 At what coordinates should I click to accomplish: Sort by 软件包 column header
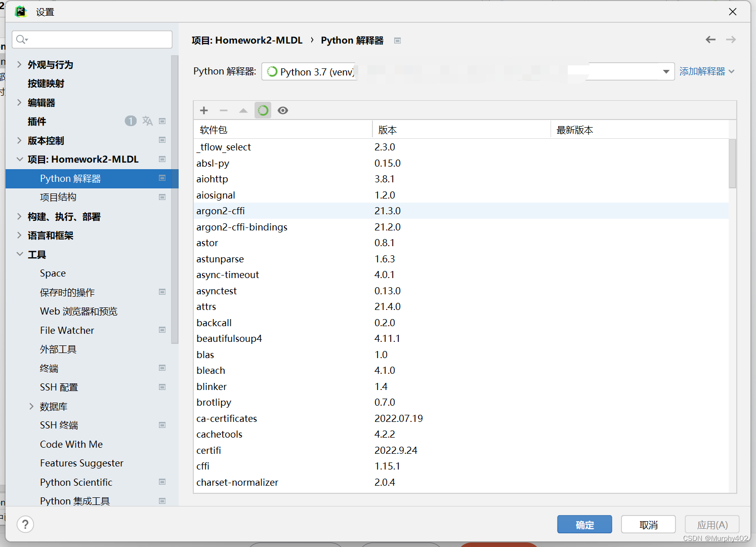pyautogui.click(x=283, y=130)
